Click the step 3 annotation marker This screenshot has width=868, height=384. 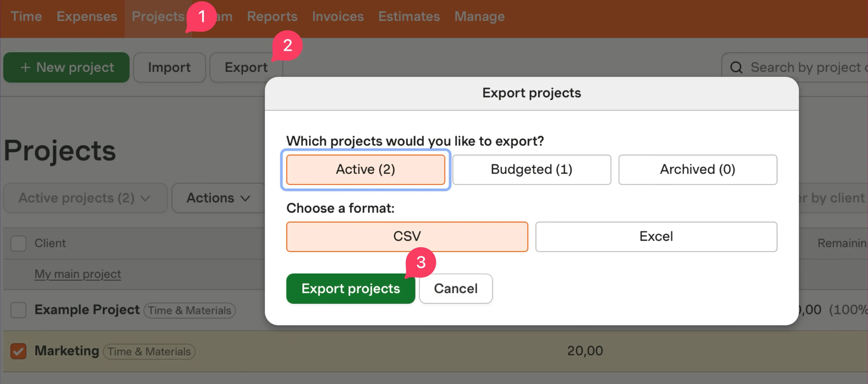(x=421, y=262)
